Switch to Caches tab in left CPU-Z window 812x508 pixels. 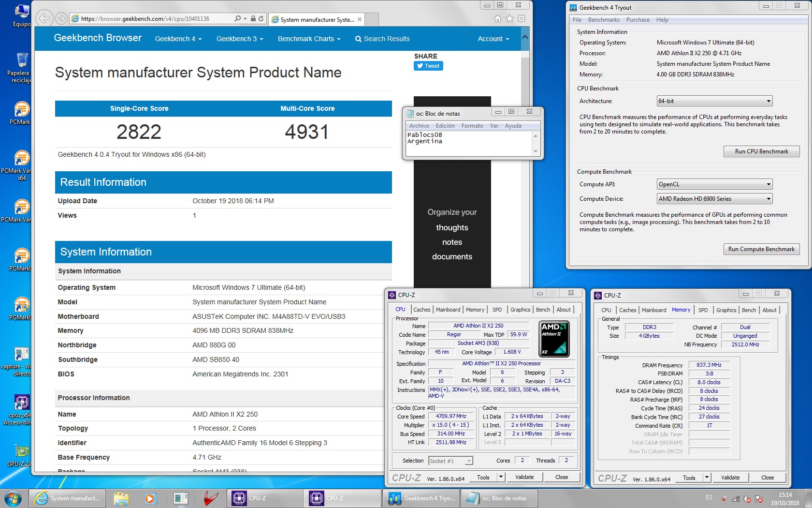[421, 310]
